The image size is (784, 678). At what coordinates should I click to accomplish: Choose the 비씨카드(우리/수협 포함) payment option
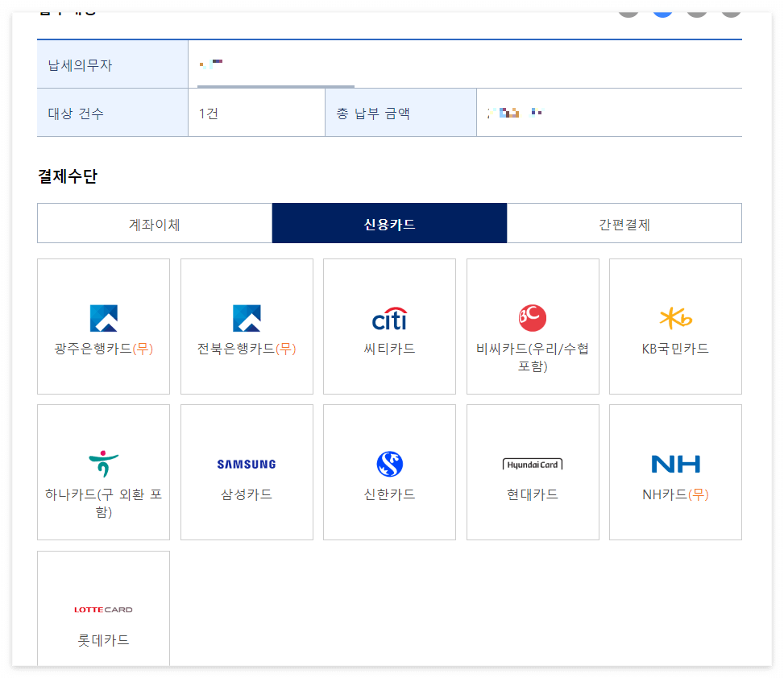[x=532, y=326]
